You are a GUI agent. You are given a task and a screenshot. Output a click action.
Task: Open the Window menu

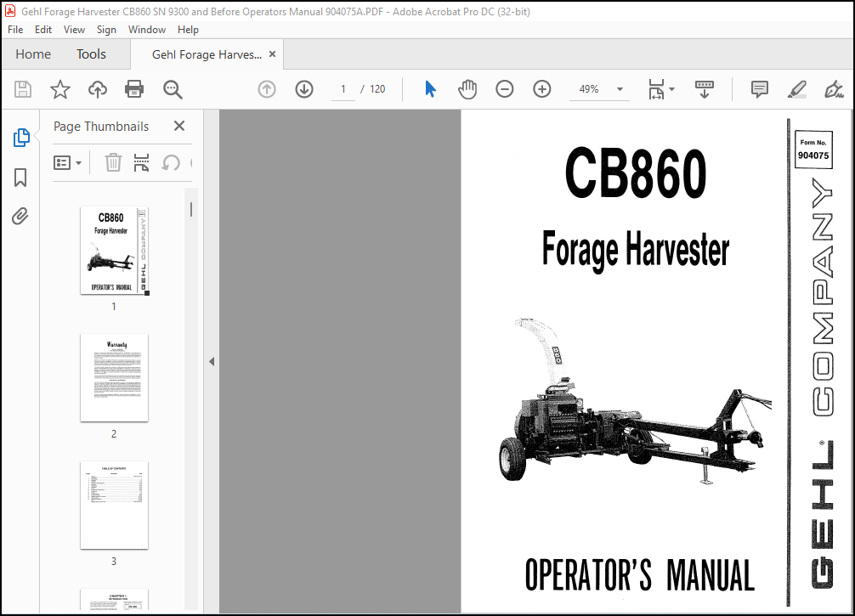[x=147, y=30]
